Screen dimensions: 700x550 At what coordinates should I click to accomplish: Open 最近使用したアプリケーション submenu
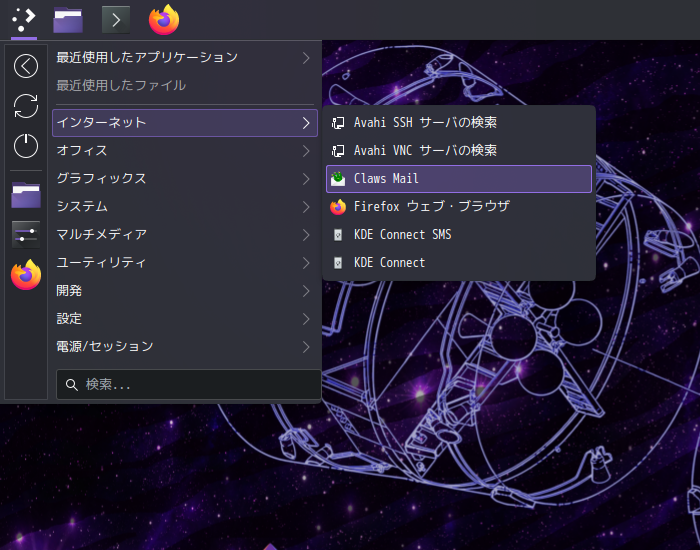184,58
